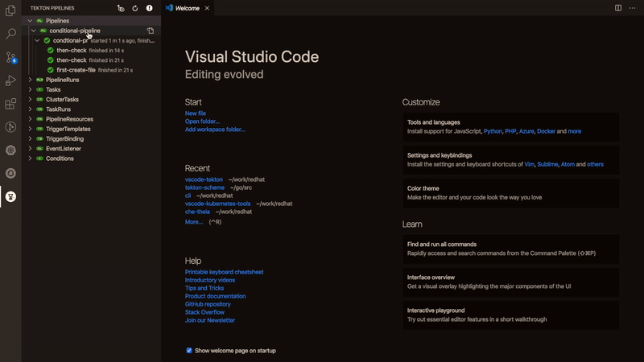Open the Explorer view in activity bar
The image size is (644, 362).
10,10
